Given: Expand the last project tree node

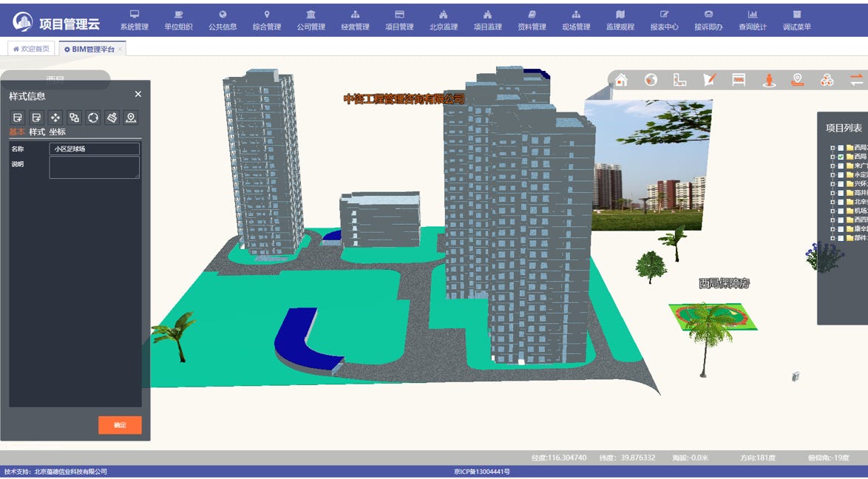Looking at the screenshot, I should pos(833,238).
